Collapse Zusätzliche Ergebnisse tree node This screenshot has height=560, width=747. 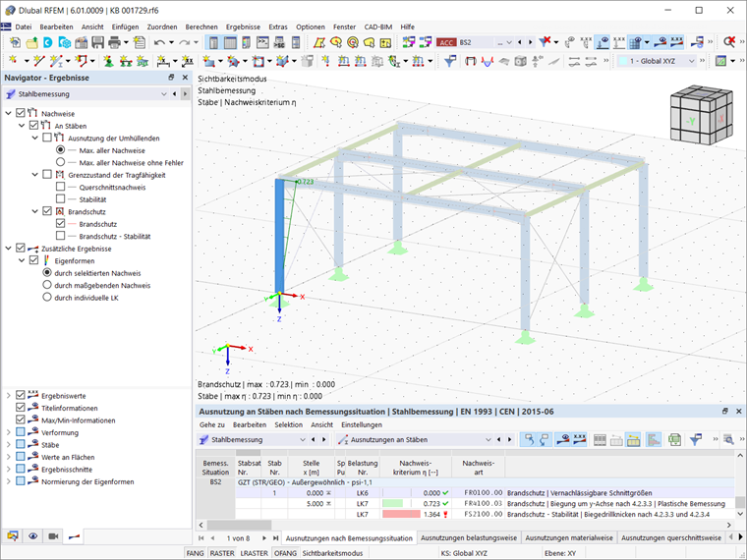click(x=8, y=249)
